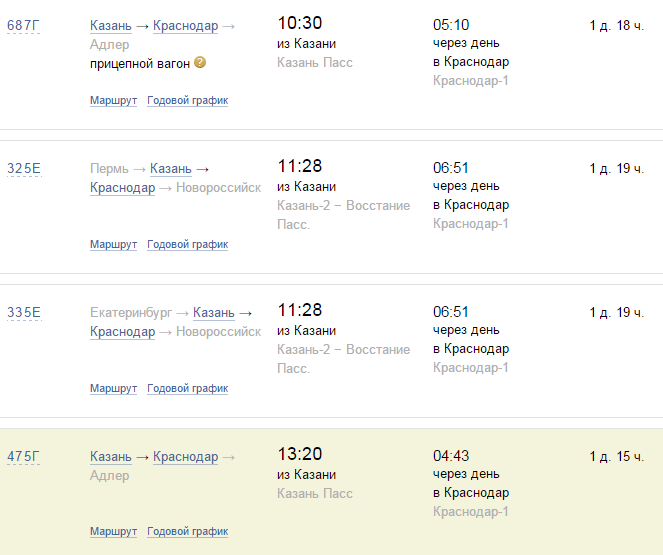The height and width of the screenshot is (555, 663).
Task: Show Маршрут for train 335Е
Action: [x=113, y=388]
